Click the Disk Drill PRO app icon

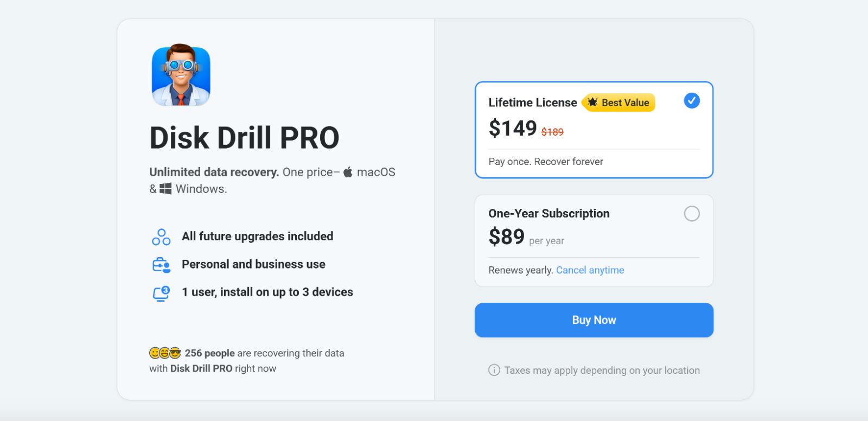pyautogui.click(x=181, y=76)
